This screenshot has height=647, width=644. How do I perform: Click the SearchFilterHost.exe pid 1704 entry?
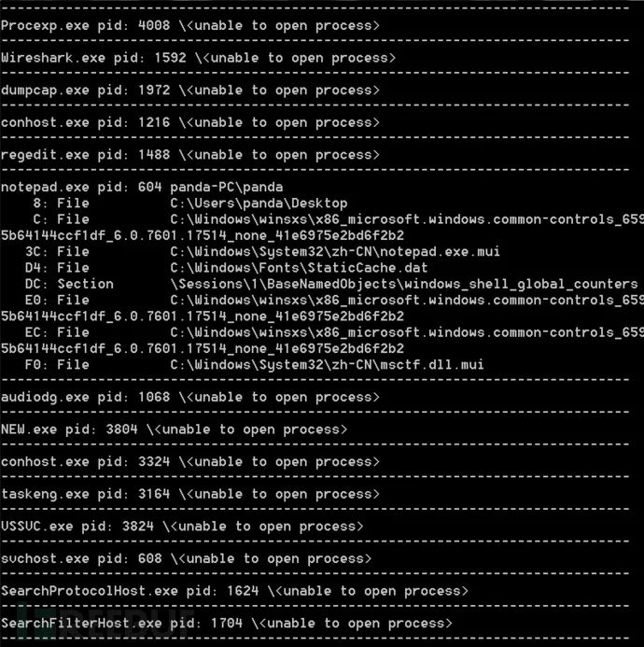(x=226, y=623)
